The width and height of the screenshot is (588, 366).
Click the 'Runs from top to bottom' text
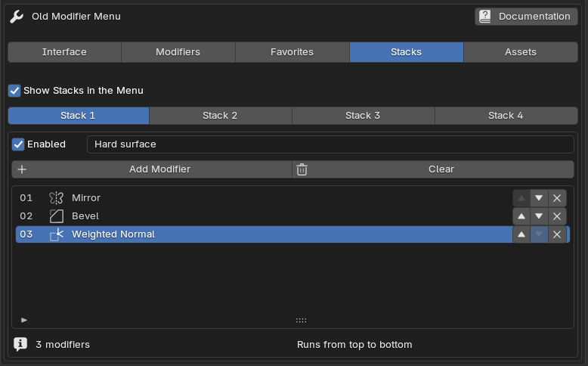(354, 345)
